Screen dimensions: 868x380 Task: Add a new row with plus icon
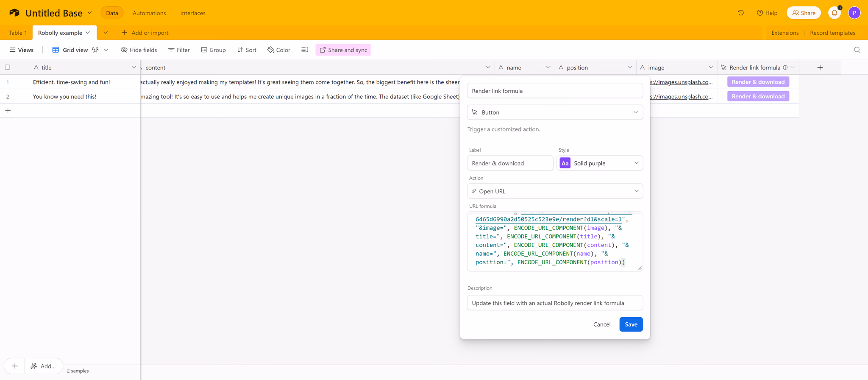[8, 111]
